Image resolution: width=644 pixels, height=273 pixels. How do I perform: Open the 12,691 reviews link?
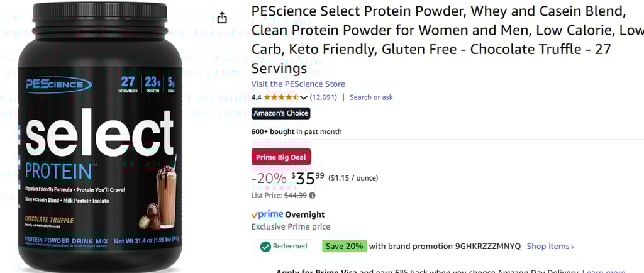point(323,97)
